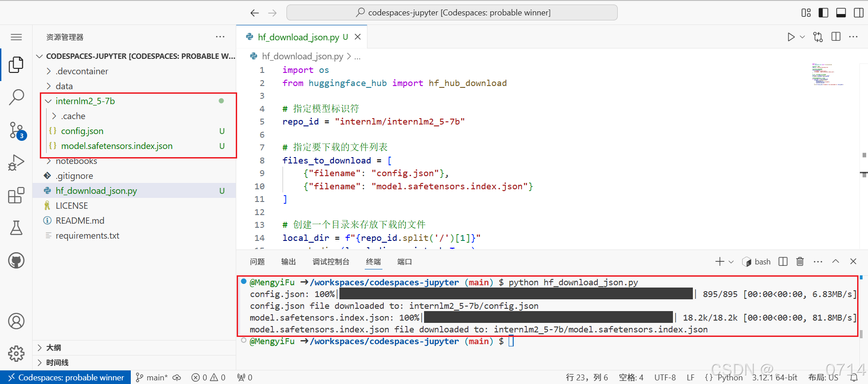This screenshot has height=384, width=868.
Task: Go back with the left arrow
Action: [255, 13]
